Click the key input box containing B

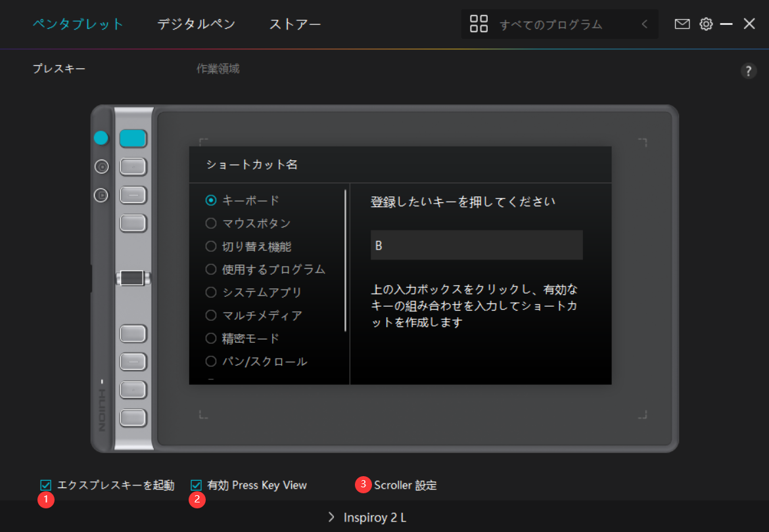(477, 245)
